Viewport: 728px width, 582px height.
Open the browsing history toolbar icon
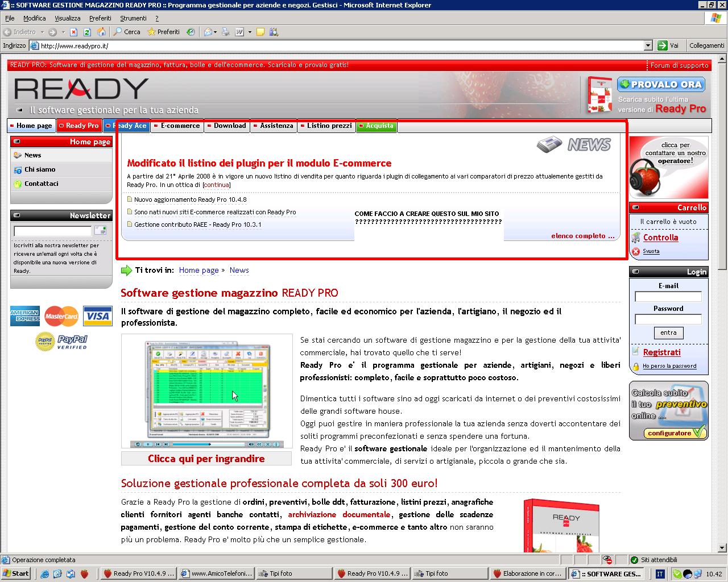(191, 32)
